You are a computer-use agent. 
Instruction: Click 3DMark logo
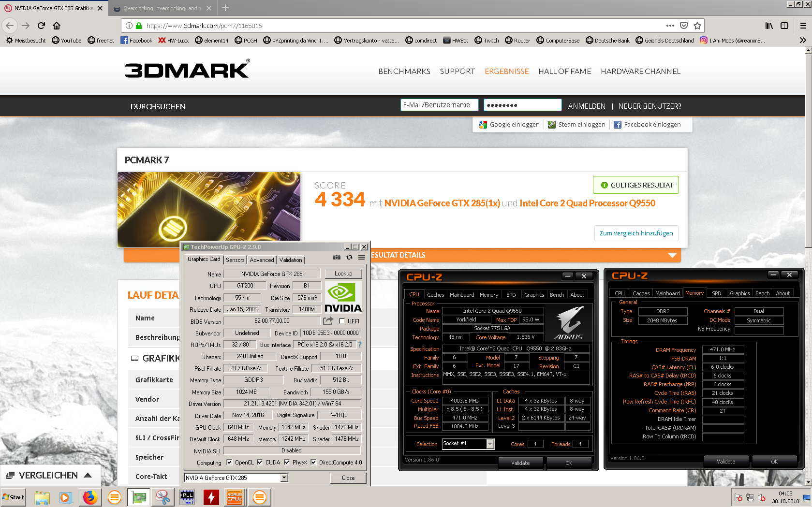click(x=187, y=69)
